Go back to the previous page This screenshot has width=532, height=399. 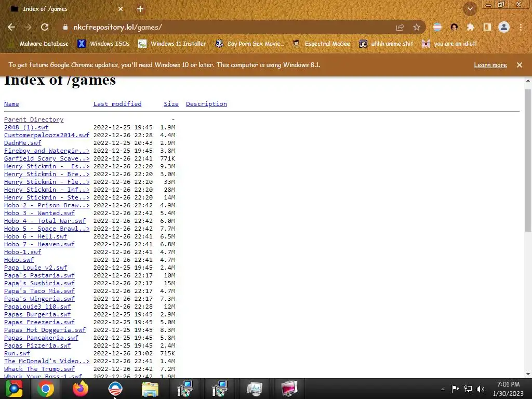(11, 27)
